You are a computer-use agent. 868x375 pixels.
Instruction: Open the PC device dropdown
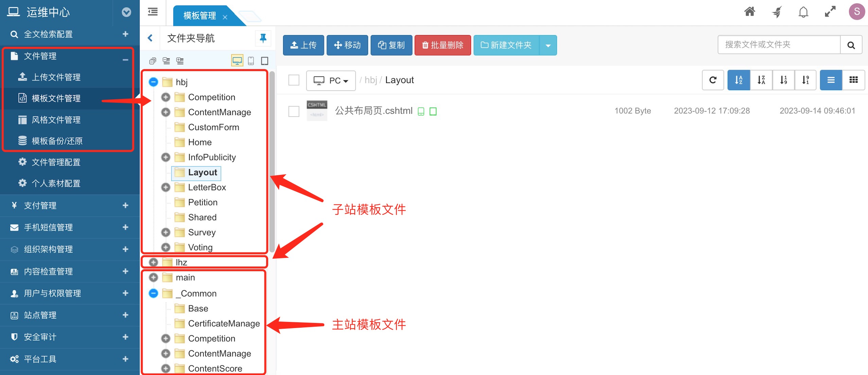(x=331, y=80)
